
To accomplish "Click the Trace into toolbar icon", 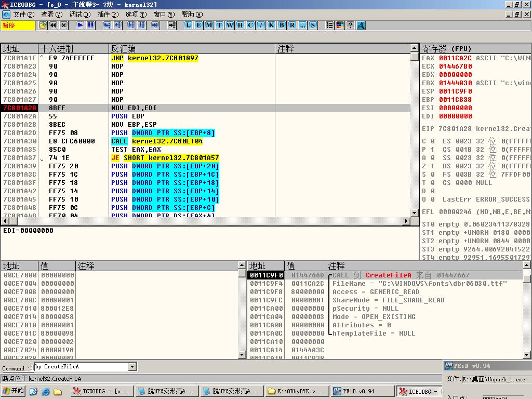I will [x=131, y=25].
